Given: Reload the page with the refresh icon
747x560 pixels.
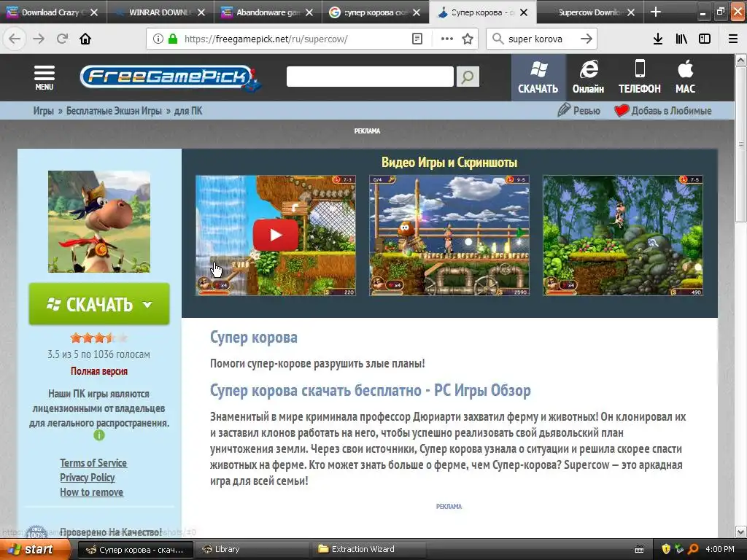Looking at the screenshot, I should pos(63,39).
